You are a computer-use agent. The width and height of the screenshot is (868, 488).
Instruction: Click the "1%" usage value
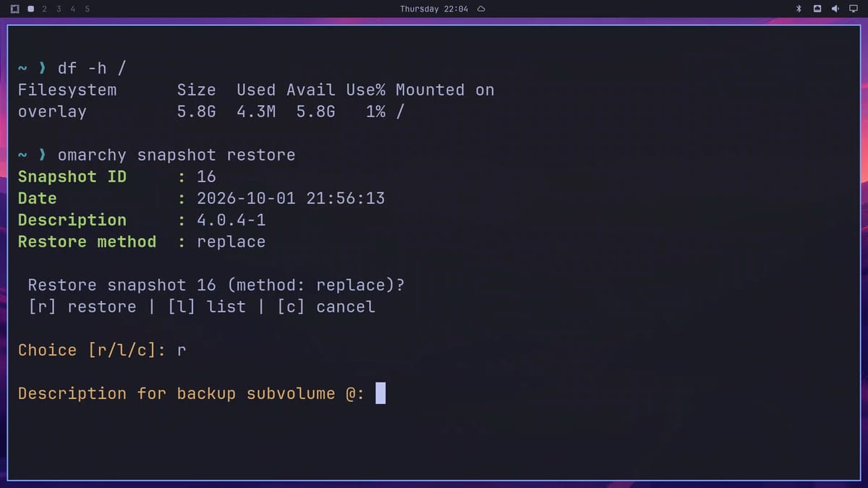(x=375, y=111)
